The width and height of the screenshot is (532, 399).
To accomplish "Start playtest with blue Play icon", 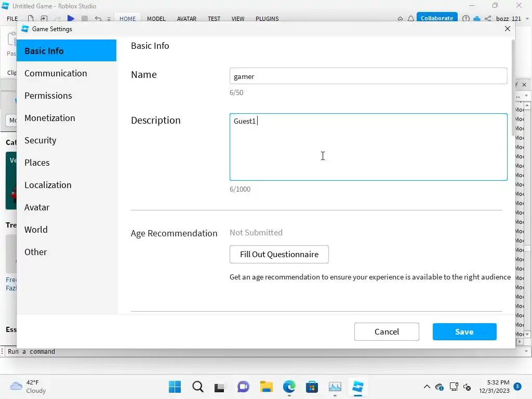I will (x=71, y=18).
